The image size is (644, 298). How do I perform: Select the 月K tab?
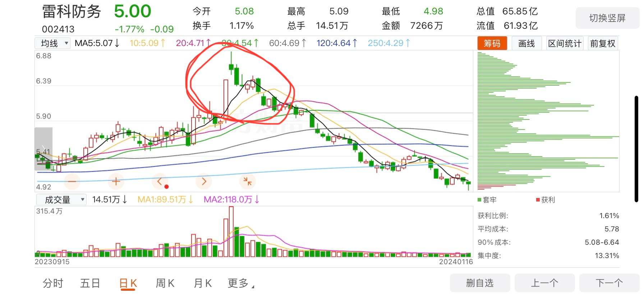tap(203, 283)
